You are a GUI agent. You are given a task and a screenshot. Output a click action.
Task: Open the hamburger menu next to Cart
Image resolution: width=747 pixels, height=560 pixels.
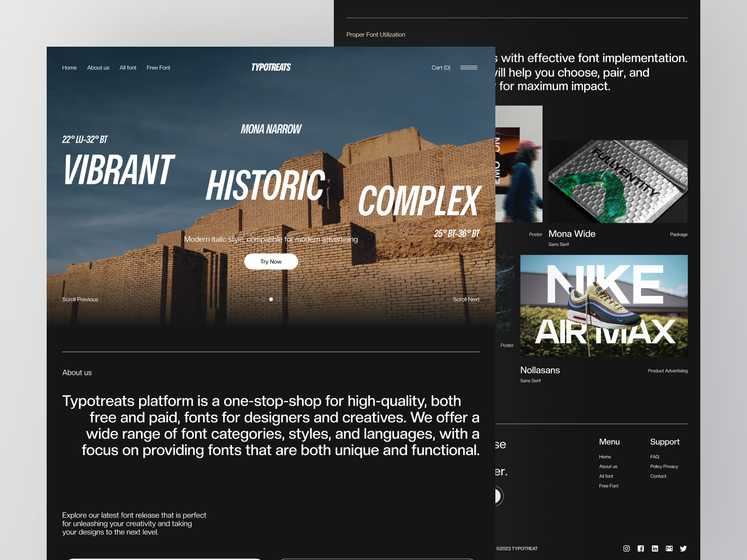469,67
